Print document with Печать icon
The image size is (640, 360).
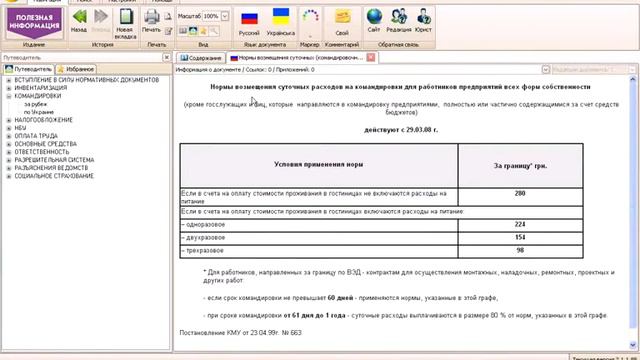(151, 21)
